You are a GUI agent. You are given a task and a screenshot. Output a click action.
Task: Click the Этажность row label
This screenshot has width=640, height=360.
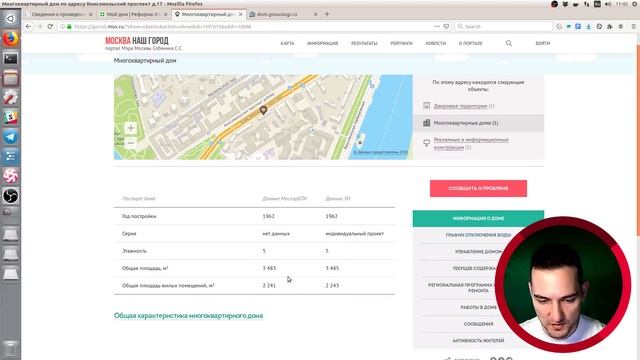click(134, 251)
